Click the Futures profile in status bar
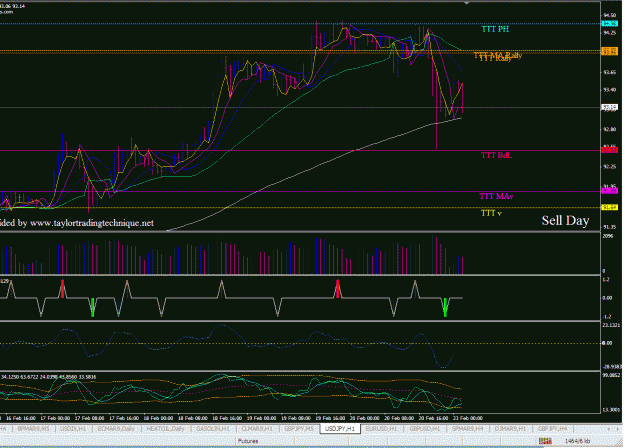Screen dimensions: 625x448 pyautogui.click(x=248, y=441)
